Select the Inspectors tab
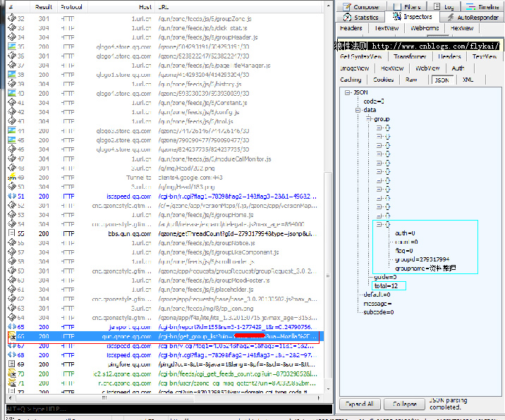The height and width of the screenshot is (420, 505). click(x=413, y=16)
